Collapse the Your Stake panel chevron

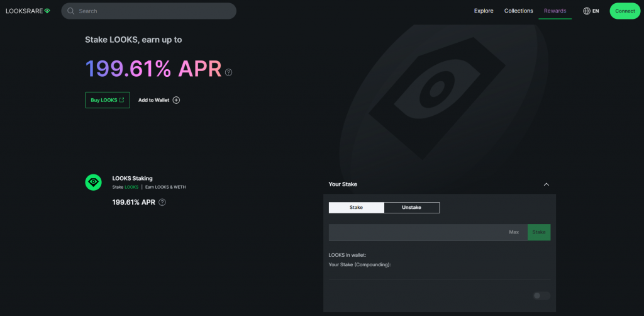pos(547,184)
